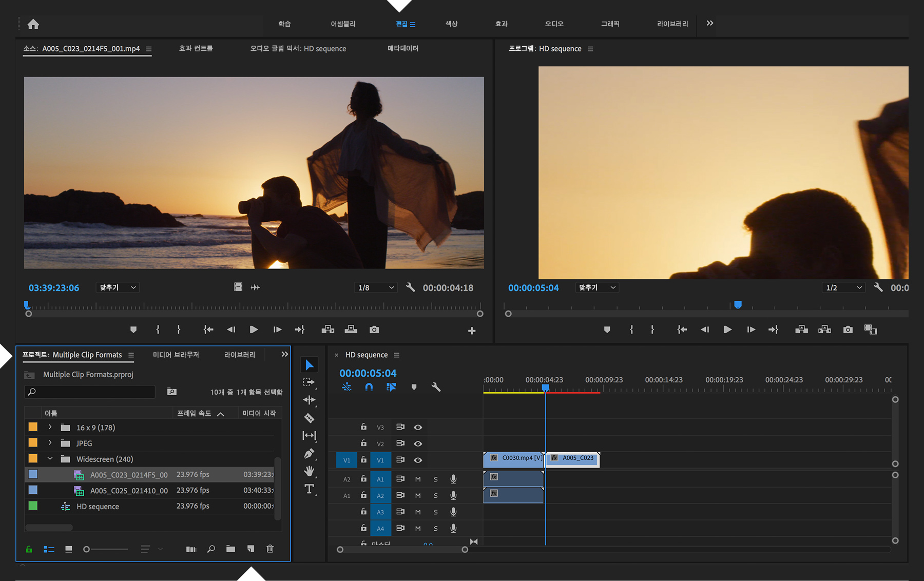Image resolution: width=924 pixels, height=581 pixels.
Task: Toggle lock on track V2
Action: [x=363, y=443]
